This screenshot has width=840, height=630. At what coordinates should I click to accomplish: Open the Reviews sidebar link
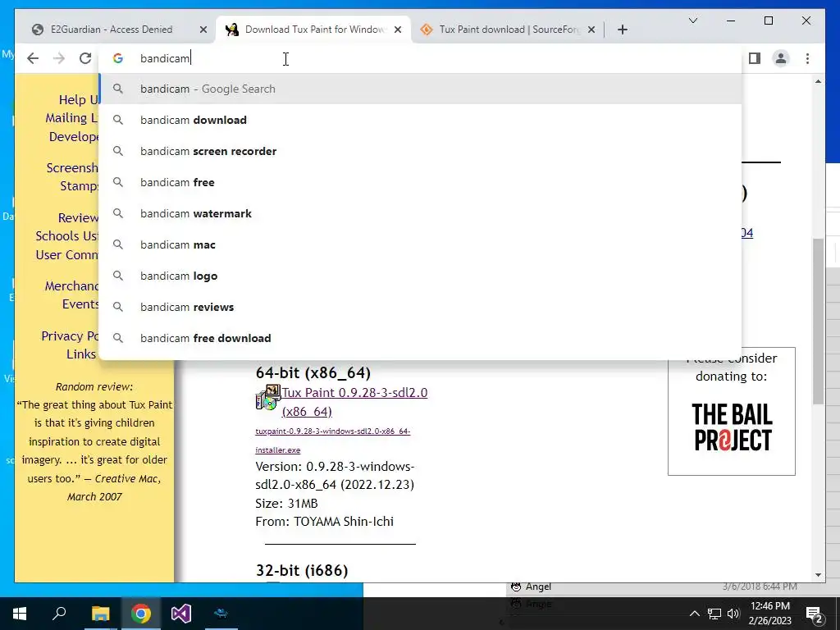click(x=78, y=217)
